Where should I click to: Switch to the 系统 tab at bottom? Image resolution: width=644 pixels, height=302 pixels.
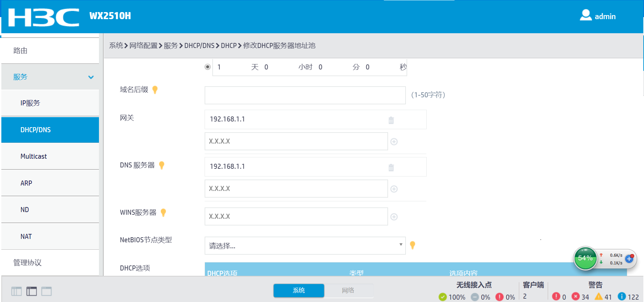click(299, 291)
